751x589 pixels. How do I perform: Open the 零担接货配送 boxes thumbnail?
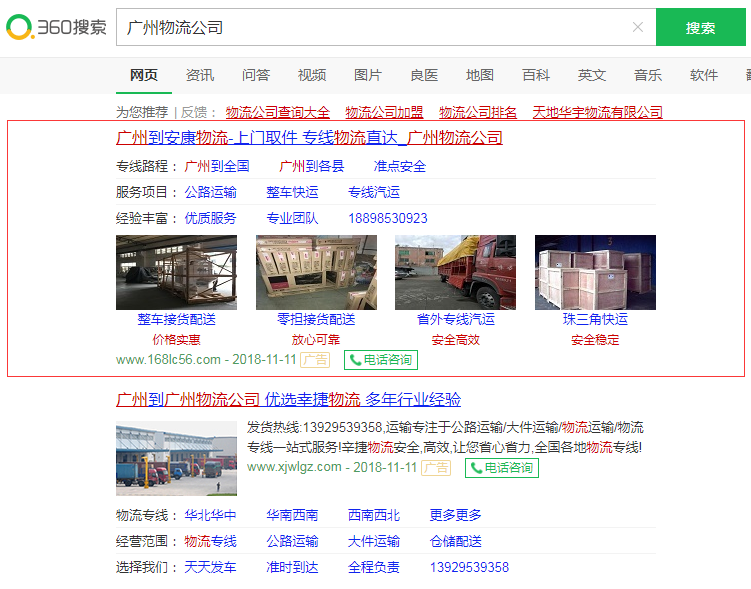[316, 272]
